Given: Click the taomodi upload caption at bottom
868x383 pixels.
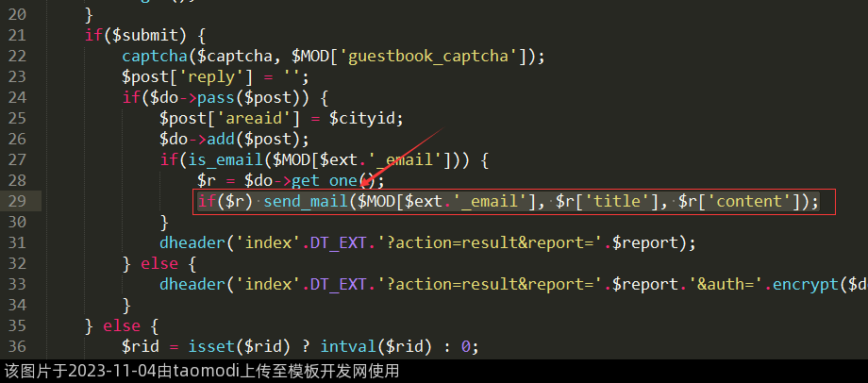Looking at the screenshot, I should 202,372.
